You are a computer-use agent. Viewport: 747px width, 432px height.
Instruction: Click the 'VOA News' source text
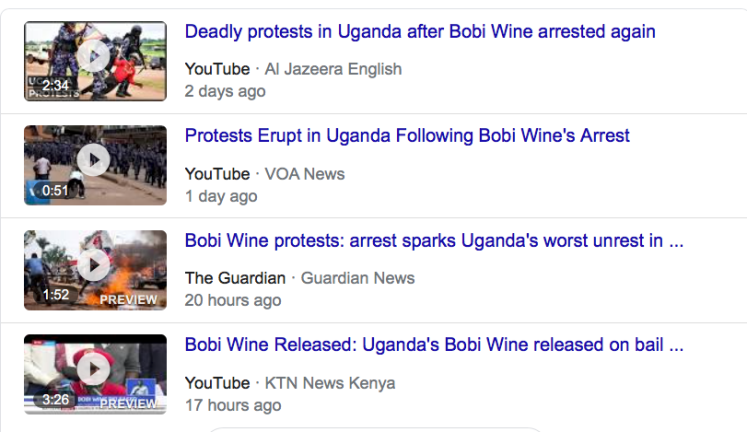[x=304, y=174]
